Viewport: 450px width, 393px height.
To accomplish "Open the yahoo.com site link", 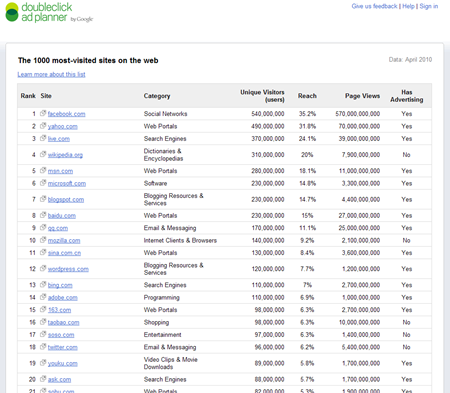I will coord(63,127).
